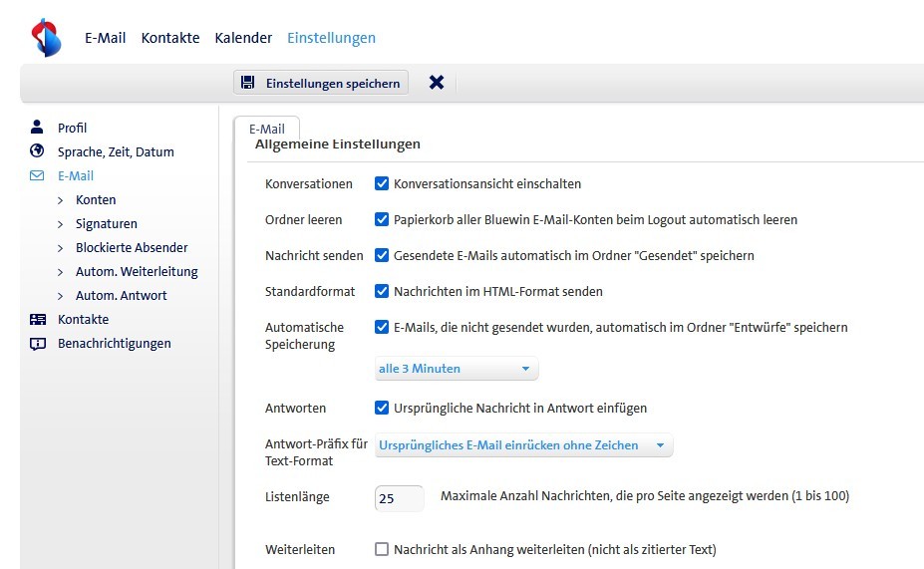
Task: Click the Kontakte card icon in sidebar
Action: [38, 319]
